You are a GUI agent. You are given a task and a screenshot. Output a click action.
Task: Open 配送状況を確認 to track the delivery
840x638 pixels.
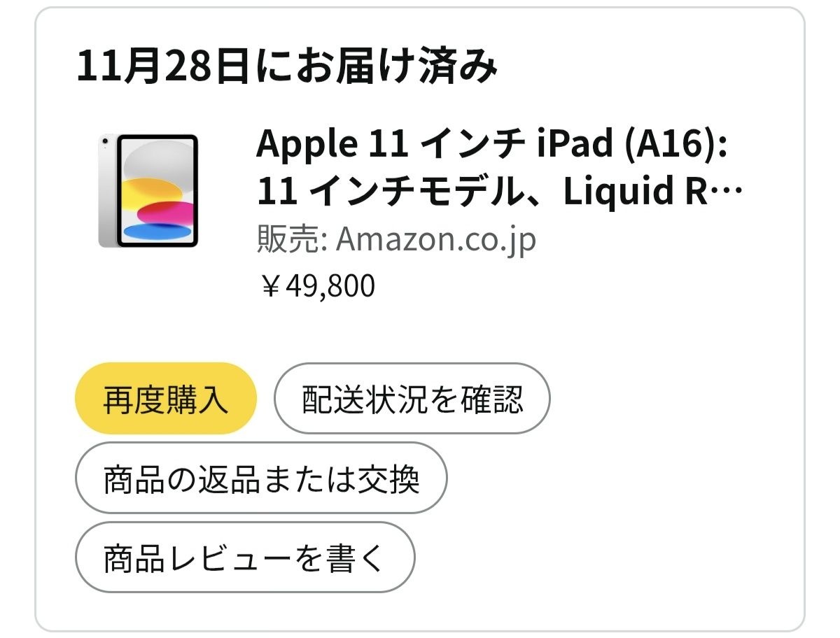412,399
